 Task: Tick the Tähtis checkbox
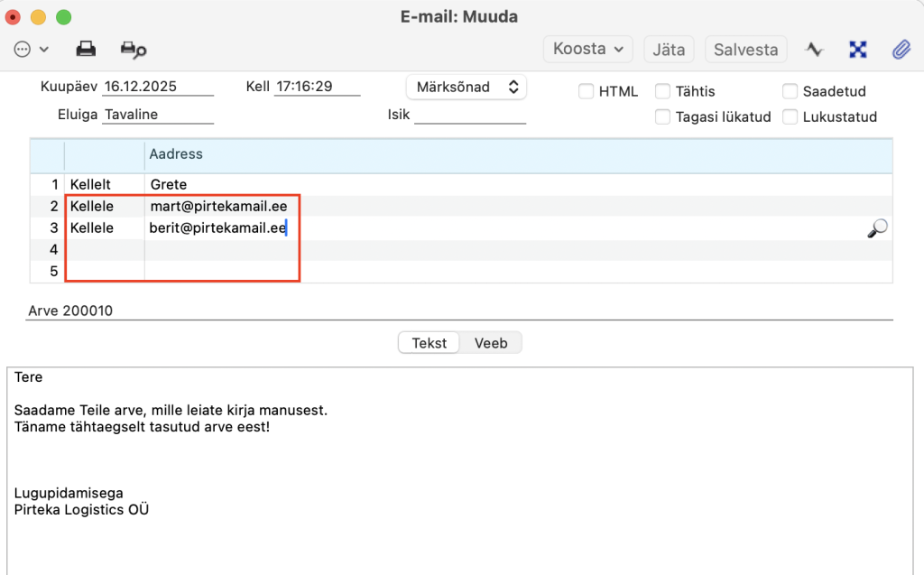click(662, 91)
